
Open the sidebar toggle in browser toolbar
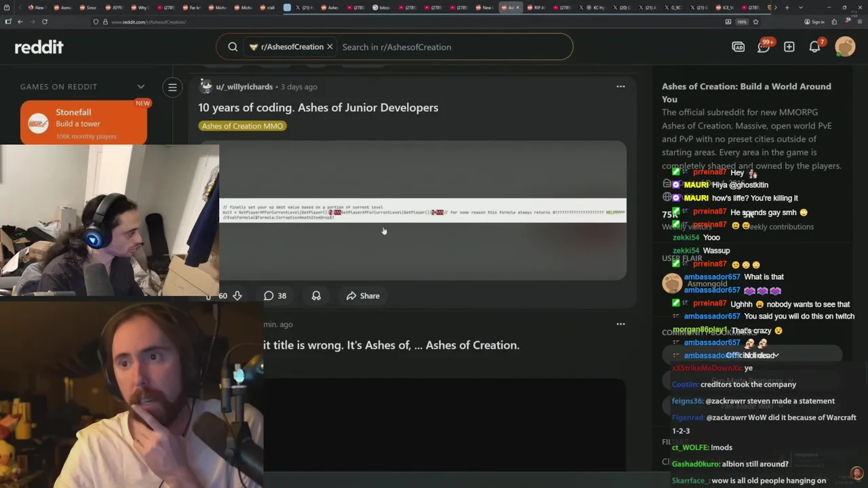point(8,22)
